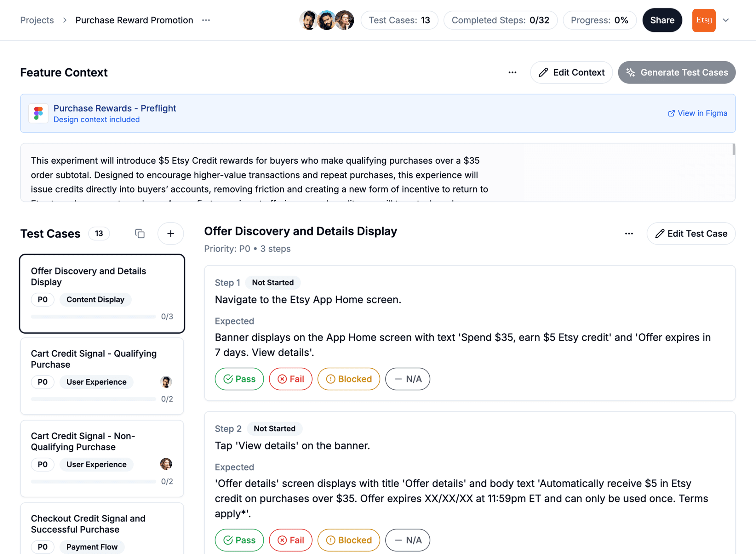Click the Generate Test Cases sparkle icon
This screenshot has width=756, height=554.
tap(631, 72)
